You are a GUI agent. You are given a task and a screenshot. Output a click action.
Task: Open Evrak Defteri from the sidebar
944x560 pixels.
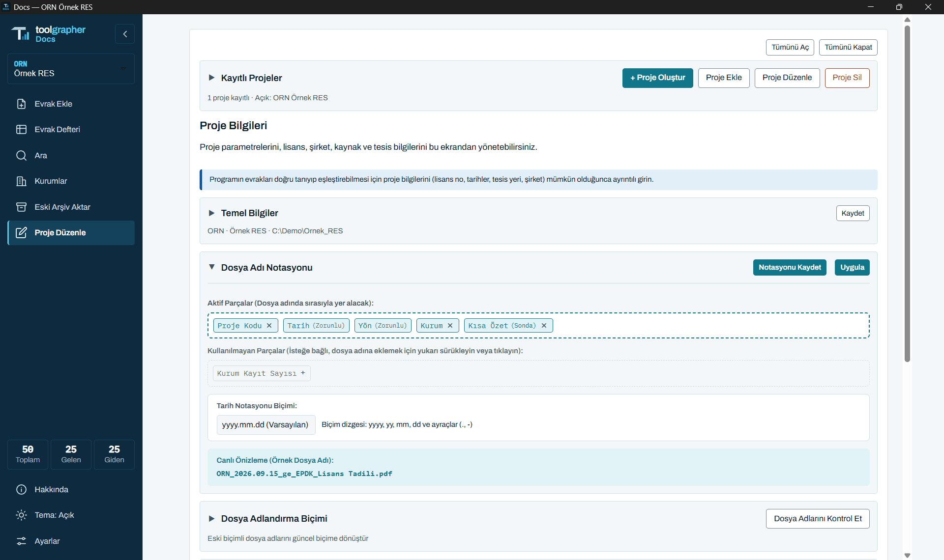[x=71, y=129]
